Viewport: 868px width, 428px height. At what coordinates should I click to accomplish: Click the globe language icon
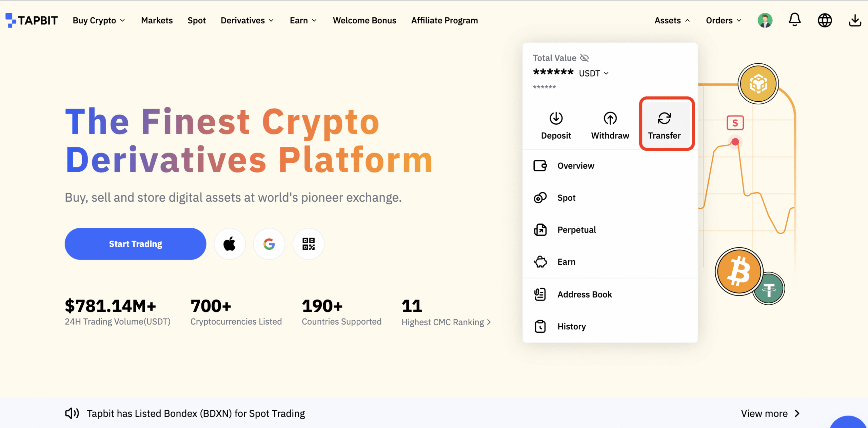(825, 20)
